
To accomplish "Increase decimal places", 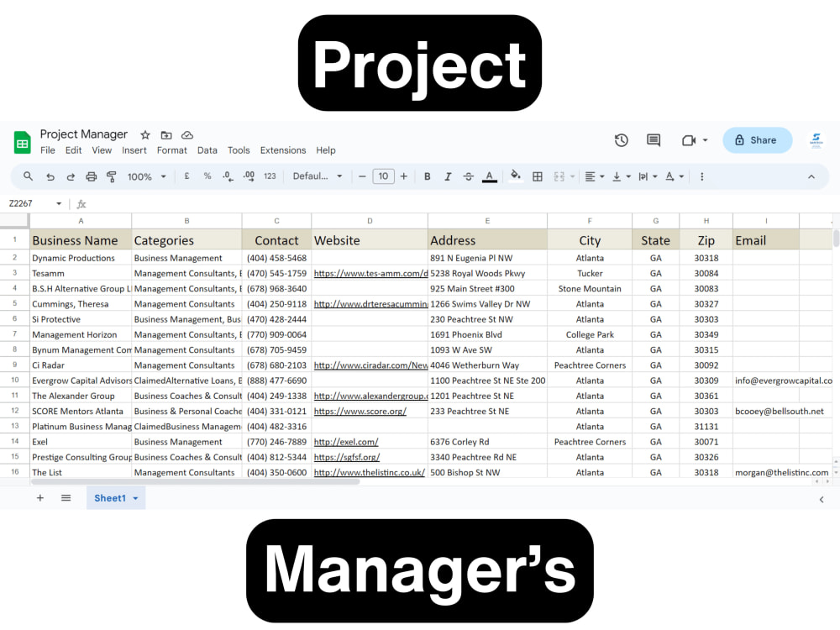I will (249, 176).
